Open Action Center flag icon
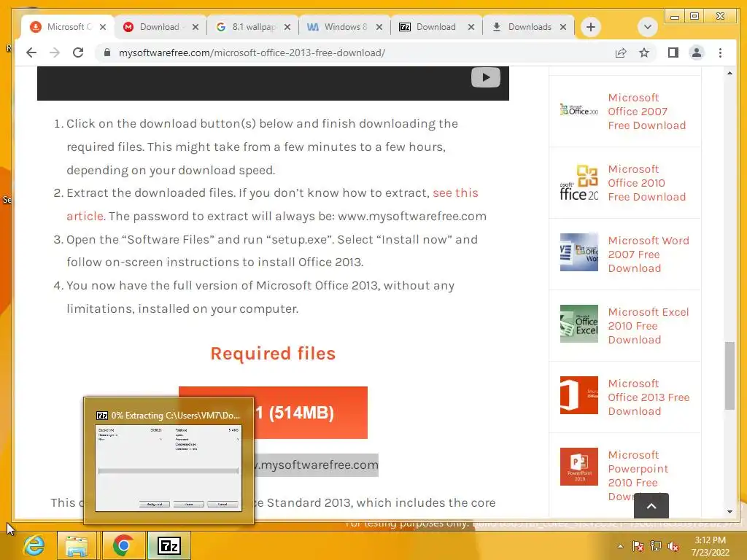 pos(638,546)
